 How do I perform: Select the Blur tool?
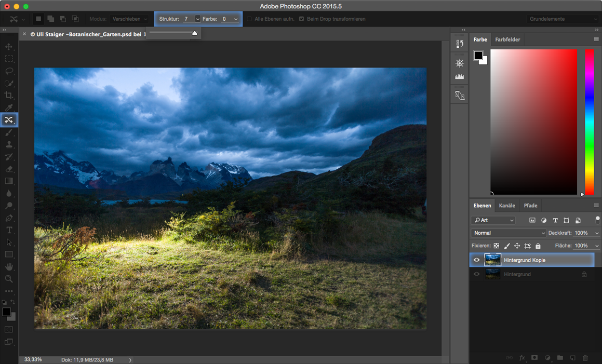pyautogui.click(x=8, y=193)
